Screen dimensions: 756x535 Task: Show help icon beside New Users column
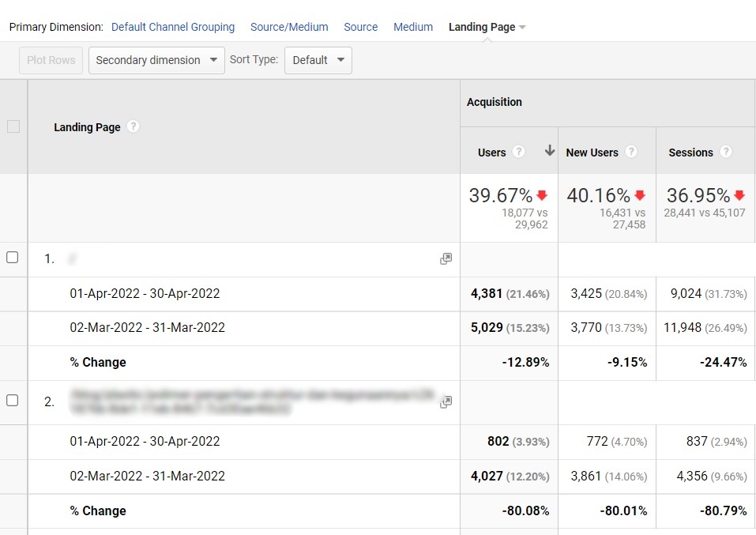(630, 152)
